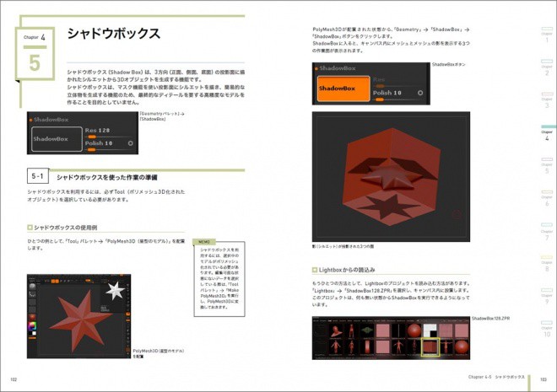Select the top-row red sphere thumbnail in Lightbox
The width and height of the screenshot is (557, 392).
[414, 330]
